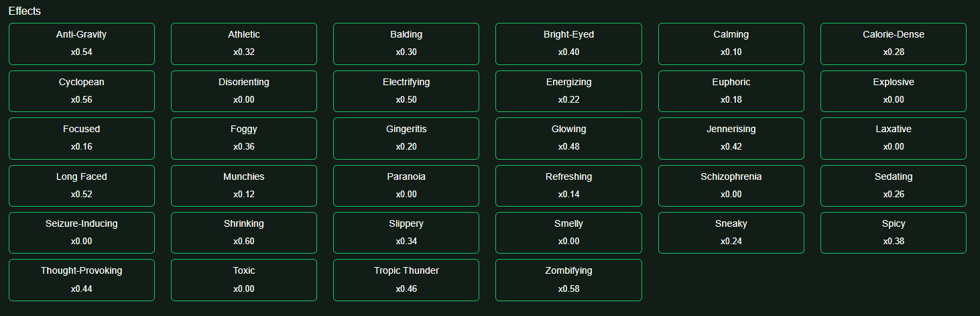Click the Zombifying effect tile
Screen dimensions: 980x316
click(568, 280)
